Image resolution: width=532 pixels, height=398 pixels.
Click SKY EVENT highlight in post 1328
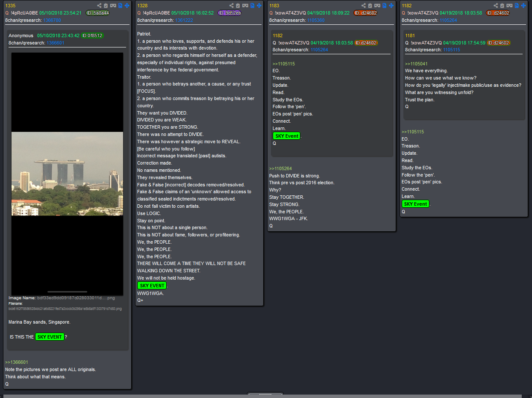tap(152, 286)
